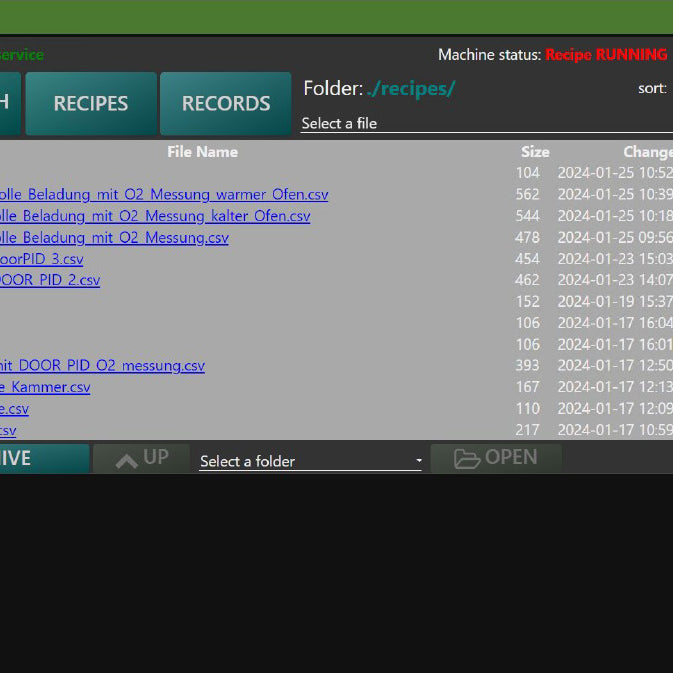The height and width of the screenshot is (673, 673).
Task: Click the size value 393
Action: (x=527, y=365)
